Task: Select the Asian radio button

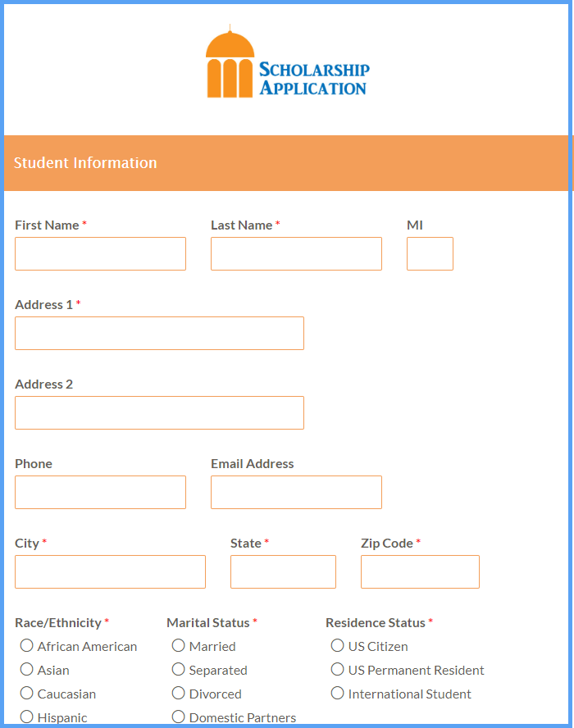Action: [x=27, y=670]
